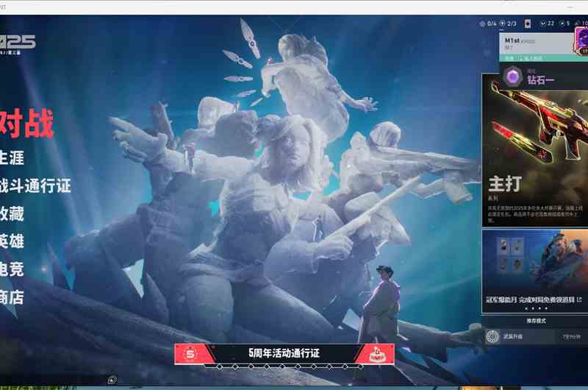
Task: Select the 武装升级 recommended mode
Action: (x=535, y=337)
